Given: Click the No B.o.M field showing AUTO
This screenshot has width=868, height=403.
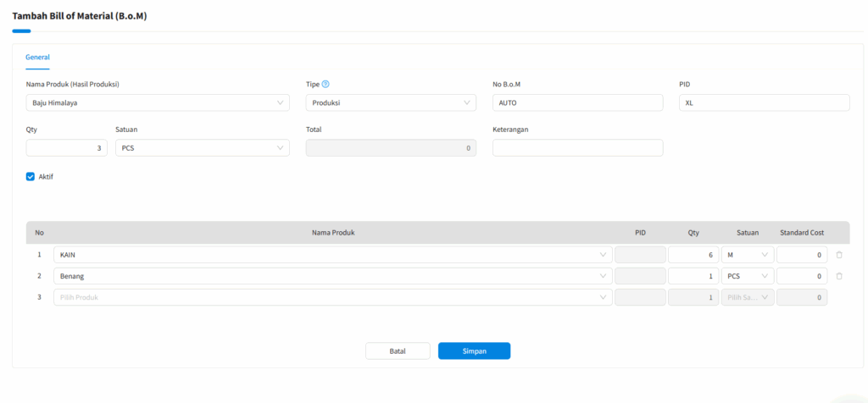Looking at the screenshot, I should coord(577,102).
